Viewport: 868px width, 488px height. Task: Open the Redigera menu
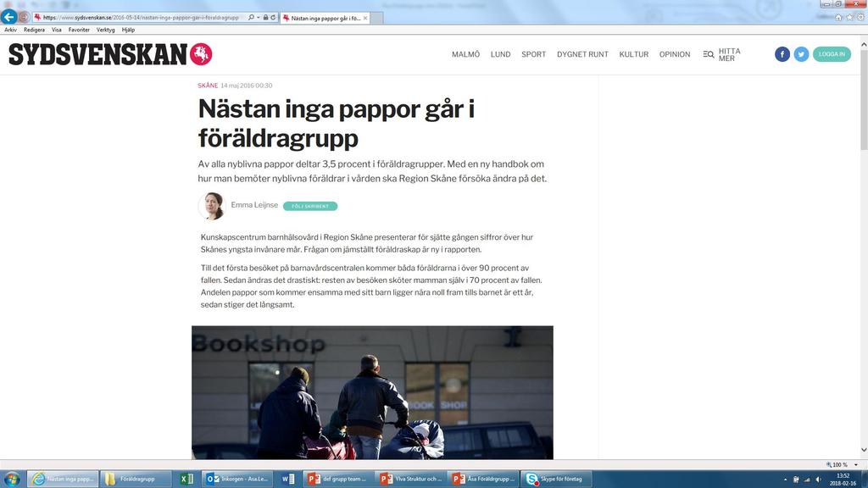(x=34, y=30)
